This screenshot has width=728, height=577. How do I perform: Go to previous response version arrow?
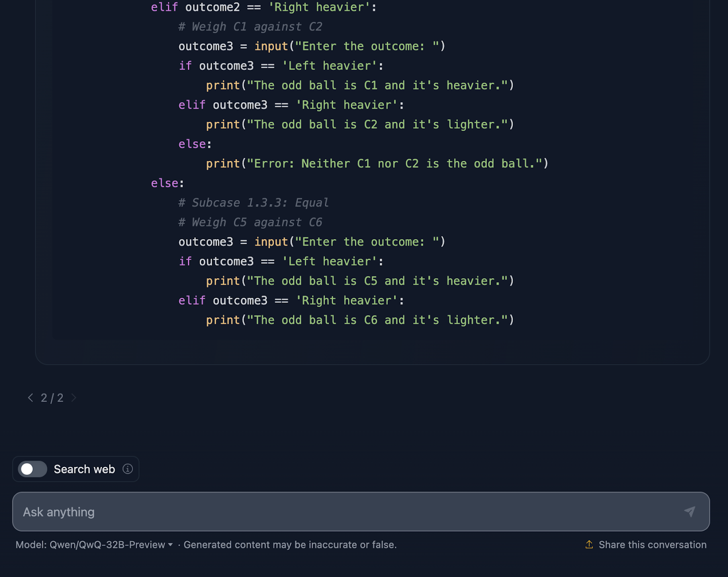pos(30,398)
